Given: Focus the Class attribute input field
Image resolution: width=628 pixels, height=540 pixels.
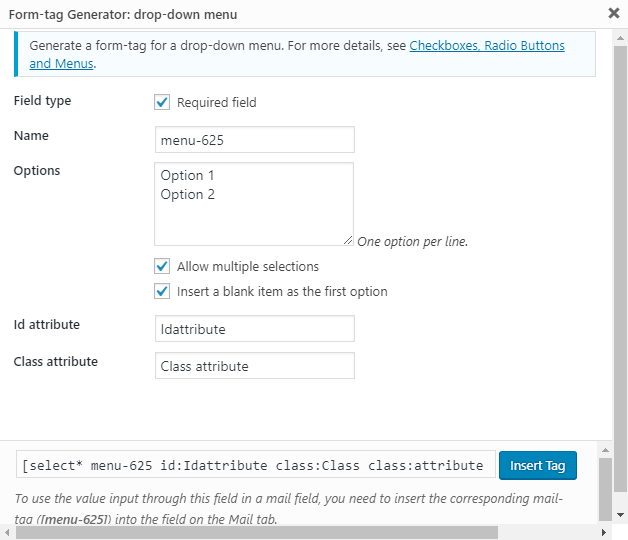Looking at the screenshot, I should click(x=254, y=366).
